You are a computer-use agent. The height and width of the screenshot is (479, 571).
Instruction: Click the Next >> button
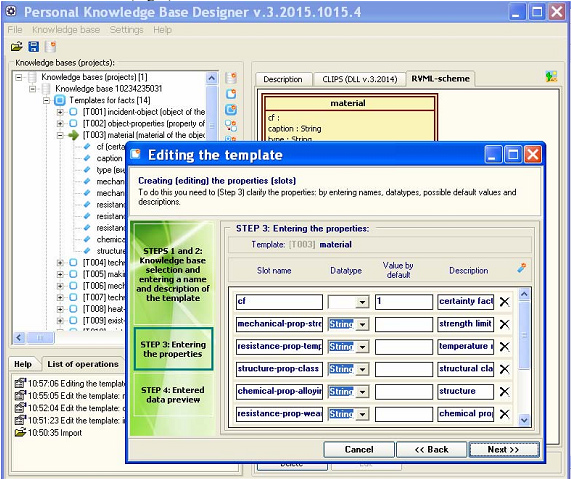pos(504,449)
